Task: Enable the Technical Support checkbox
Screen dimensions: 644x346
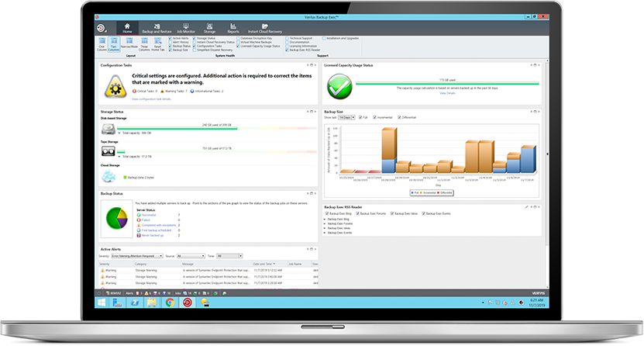Action: (287, 38)
